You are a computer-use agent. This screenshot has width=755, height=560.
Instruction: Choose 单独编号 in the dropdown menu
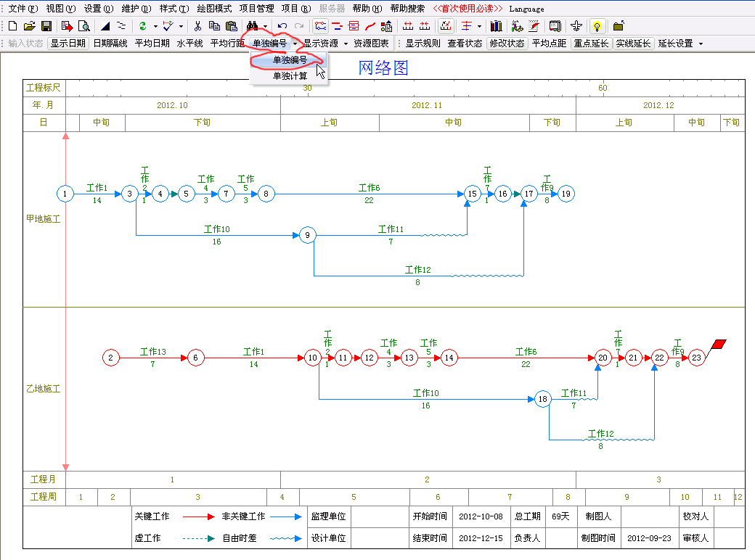[290, 60]
